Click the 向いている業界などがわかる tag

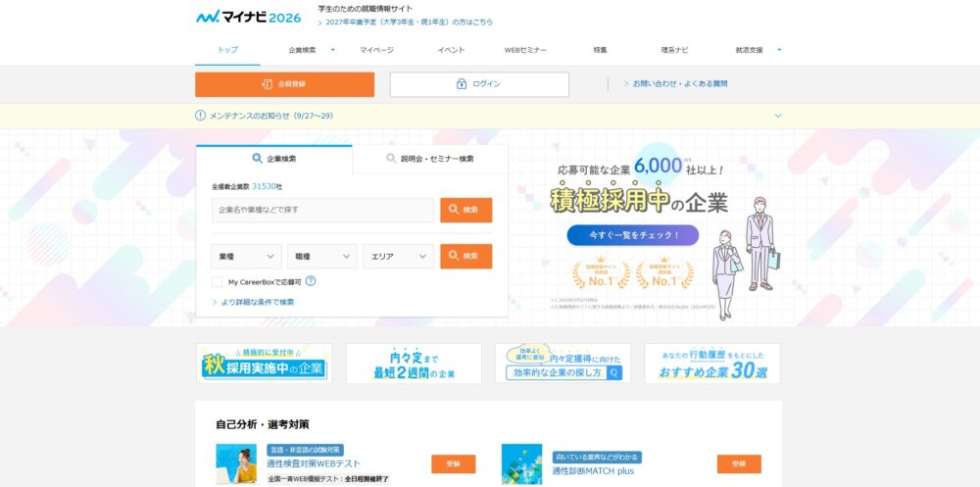(x=597, y=458)
